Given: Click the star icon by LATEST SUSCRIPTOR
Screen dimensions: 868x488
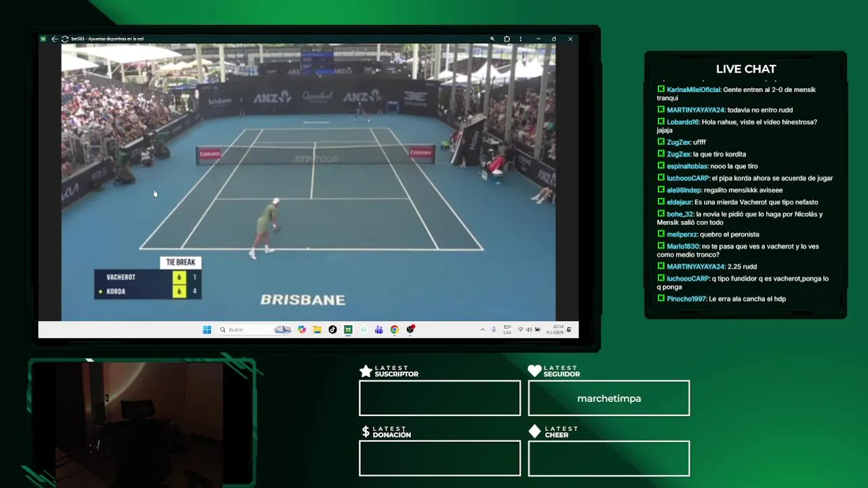Looking at the screenshot, I should pyautogui.click(x=366, y=371).
